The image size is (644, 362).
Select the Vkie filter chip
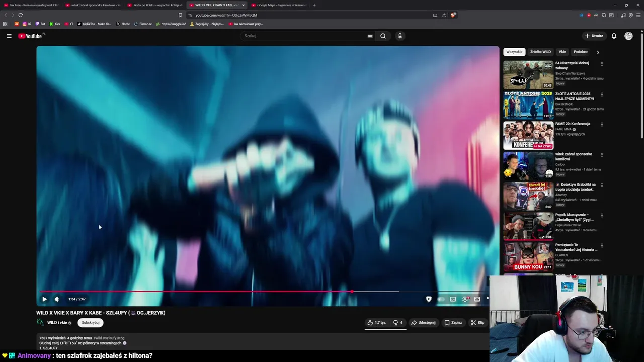click(x=562, y=52)
